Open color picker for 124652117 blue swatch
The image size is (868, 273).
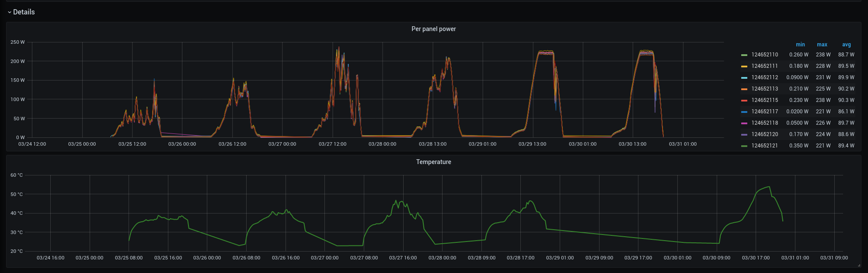(x=744, y=112)
